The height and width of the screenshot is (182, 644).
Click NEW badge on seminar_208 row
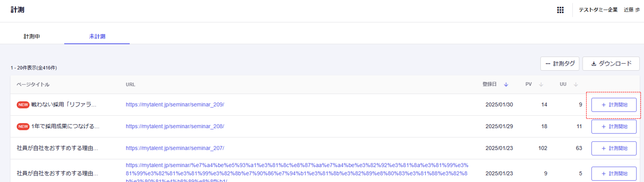(x=23, y=126)
